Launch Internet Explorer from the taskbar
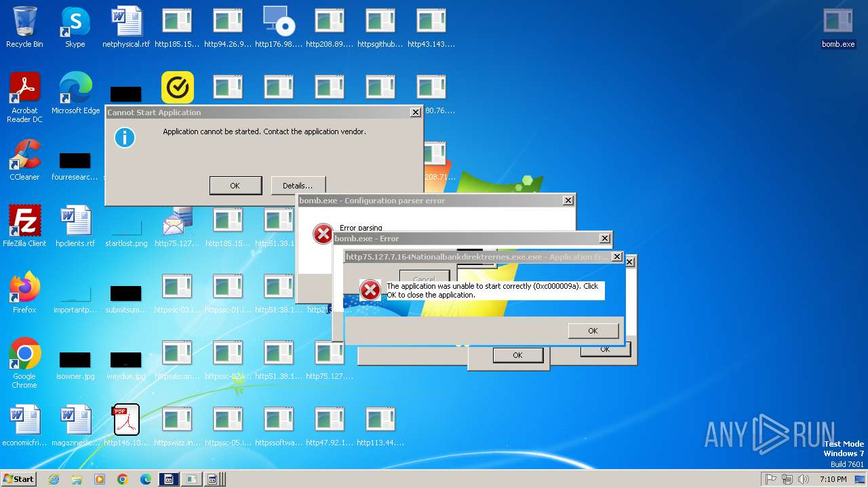This screenshot has height=488, width=868. tap(54, 479)
